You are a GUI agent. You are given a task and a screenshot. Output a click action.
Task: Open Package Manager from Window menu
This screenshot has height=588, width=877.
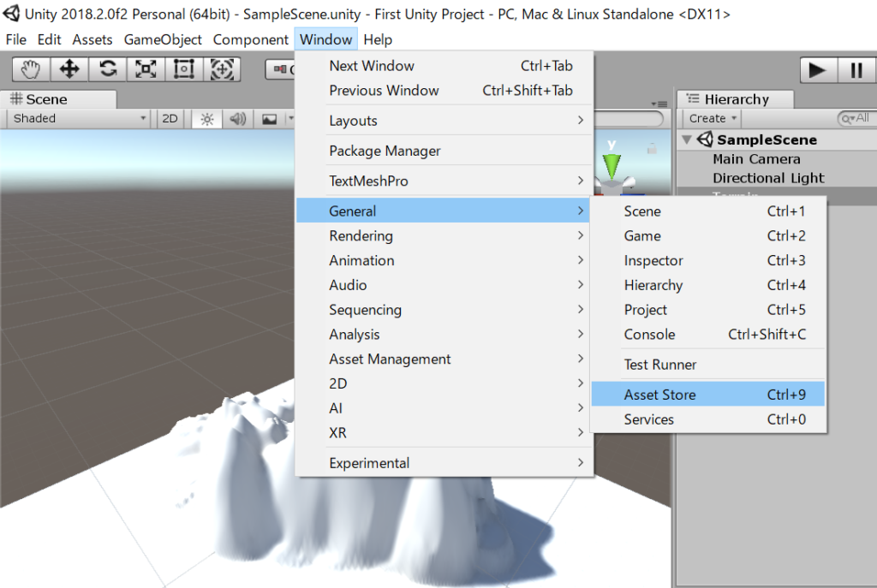385,151
